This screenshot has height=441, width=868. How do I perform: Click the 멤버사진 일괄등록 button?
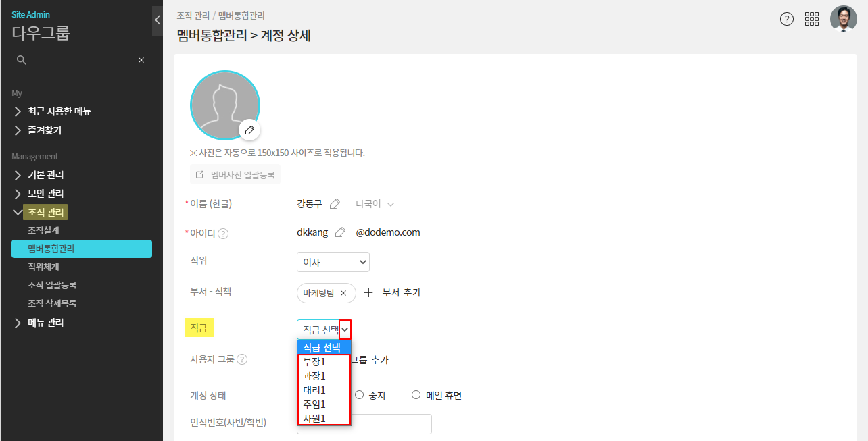[x=235, y=174]
